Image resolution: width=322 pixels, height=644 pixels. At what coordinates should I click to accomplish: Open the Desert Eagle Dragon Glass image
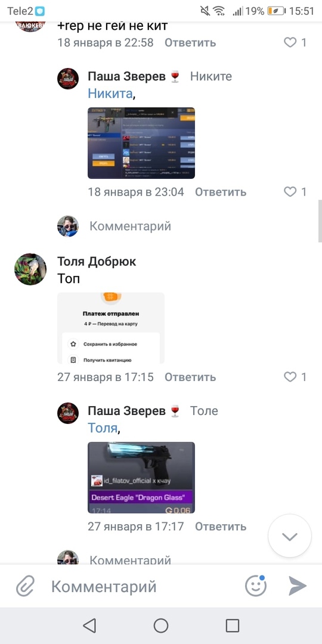[141, 477]
